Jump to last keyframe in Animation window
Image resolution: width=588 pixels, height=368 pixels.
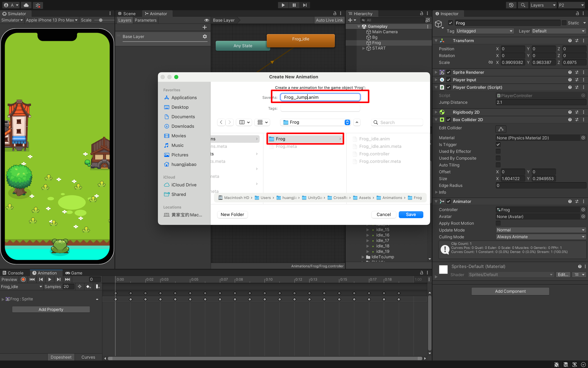pos(68,279)
